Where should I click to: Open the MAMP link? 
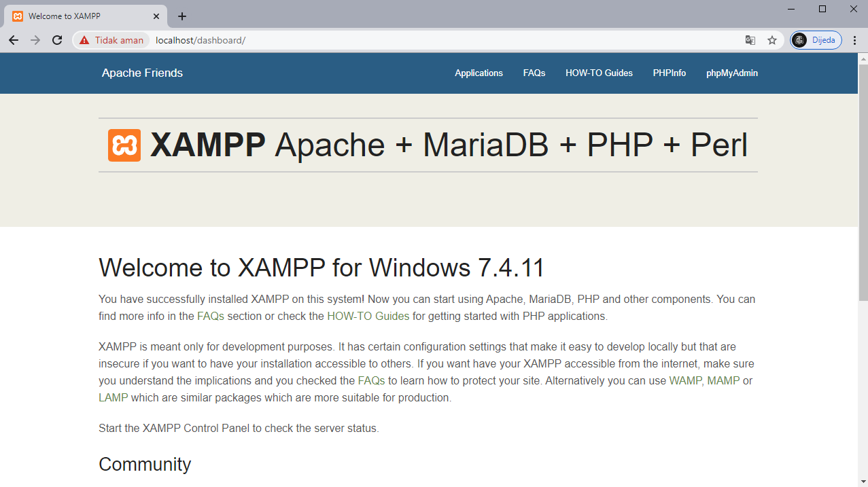[723, 381]
